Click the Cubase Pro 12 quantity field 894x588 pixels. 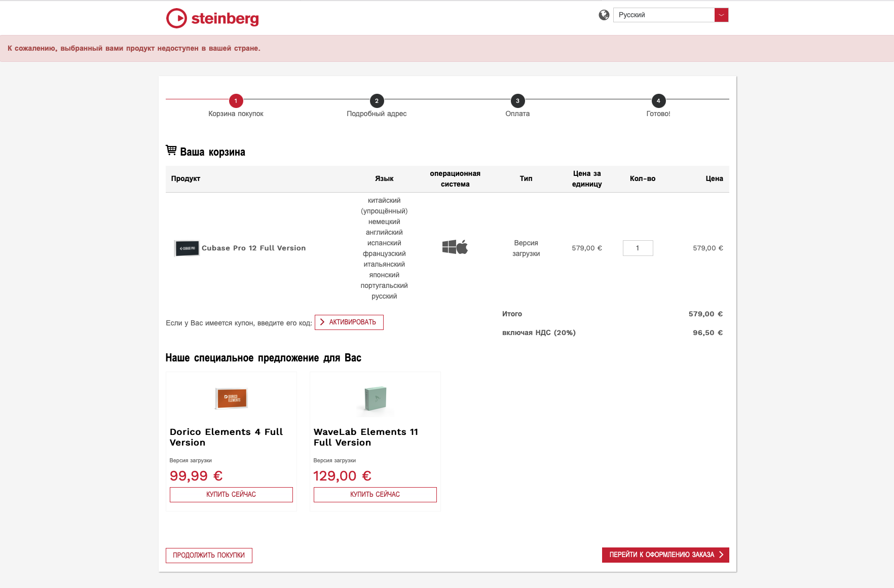pyautogui.click(x=638, y=248)
